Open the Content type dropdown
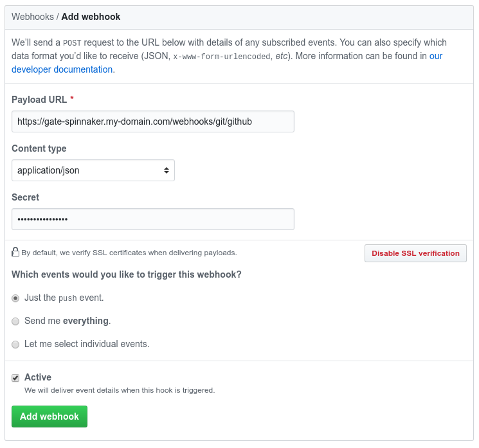The image size is (479, 448). pos(93,170)
